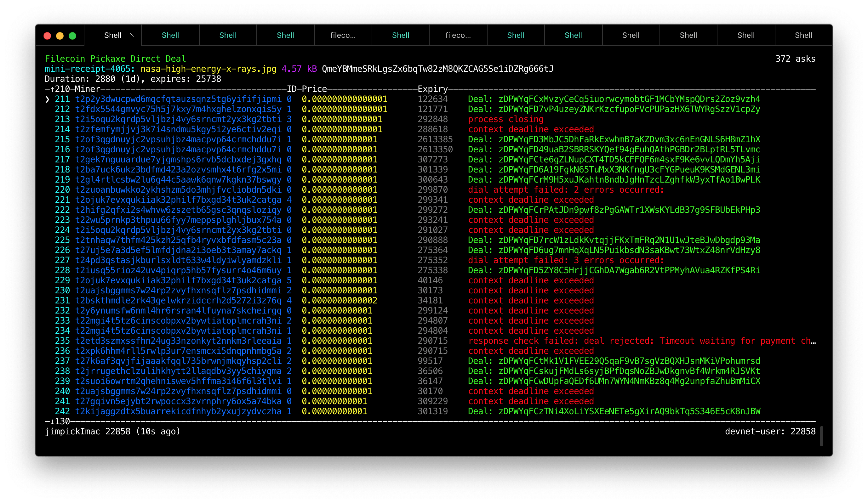This screenshot has height=503, width=868.
Task: Click the scrollbar thumb beside devnet-user
Action: pos(822,436)
